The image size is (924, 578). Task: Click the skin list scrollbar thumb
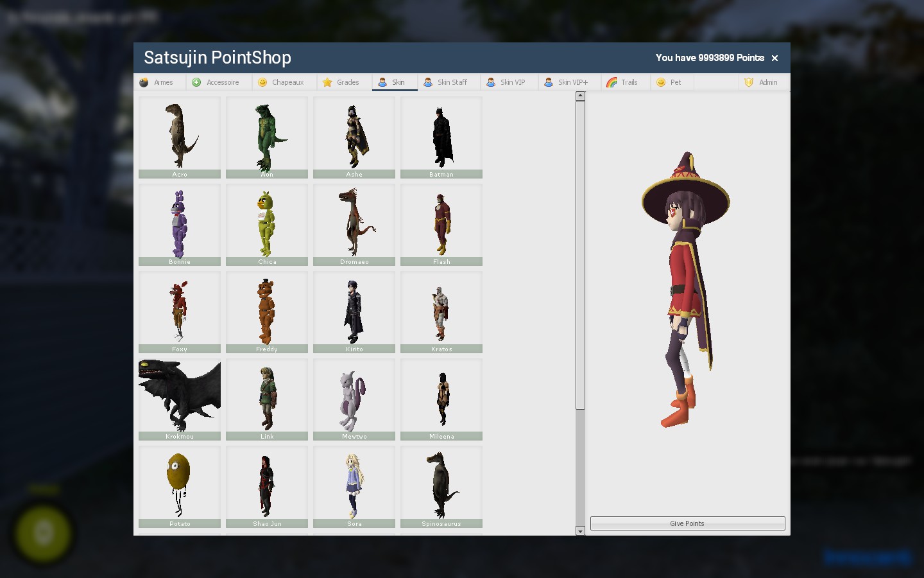point(580,255)
